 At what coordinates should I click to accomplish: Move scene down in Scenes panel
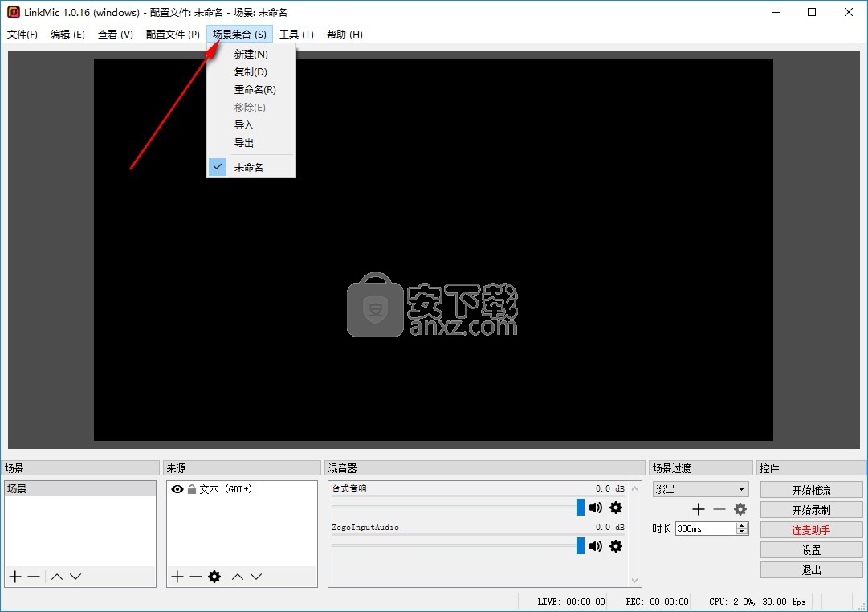tap(75, 577)
